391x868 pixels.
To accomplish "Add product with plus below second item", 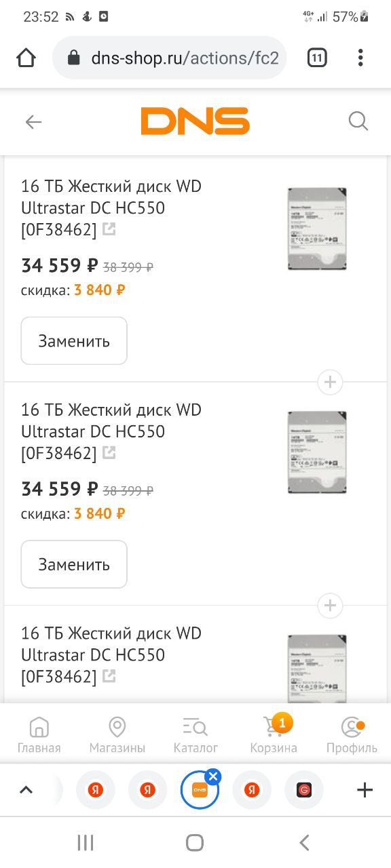I will tap(330, 606).
